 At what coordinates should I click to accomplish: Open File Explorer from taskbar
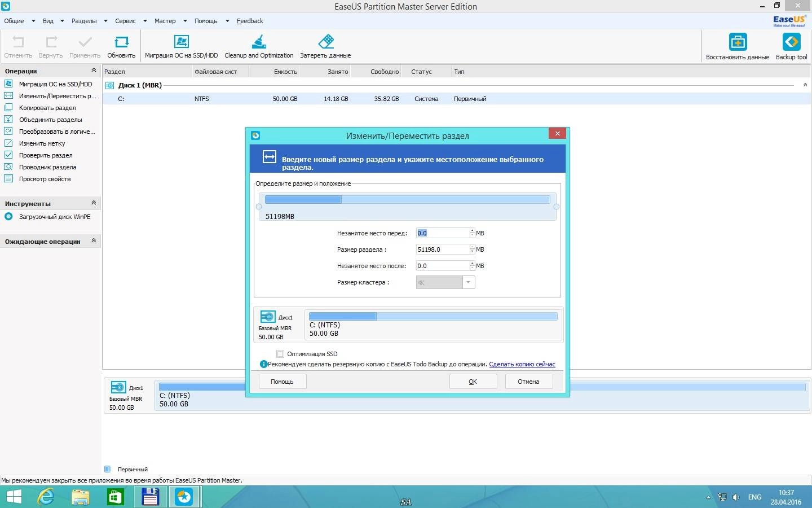tap(81, 497)
